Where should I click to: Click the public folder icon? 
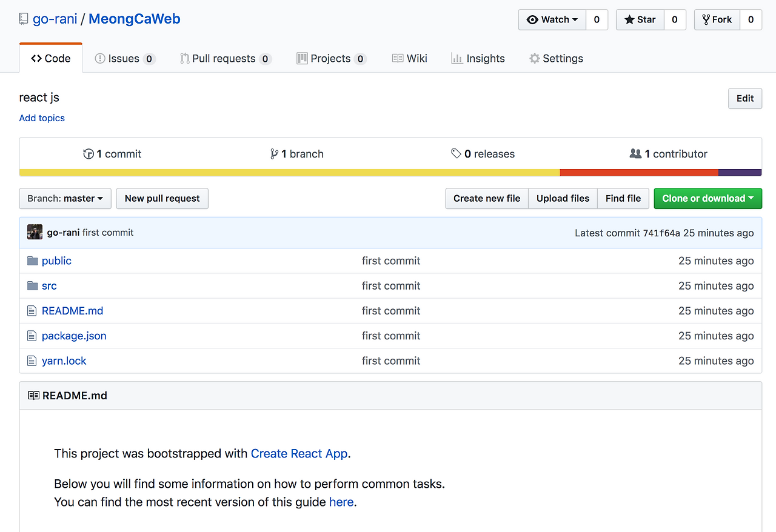pyautogui.click(x=33, y=261)
